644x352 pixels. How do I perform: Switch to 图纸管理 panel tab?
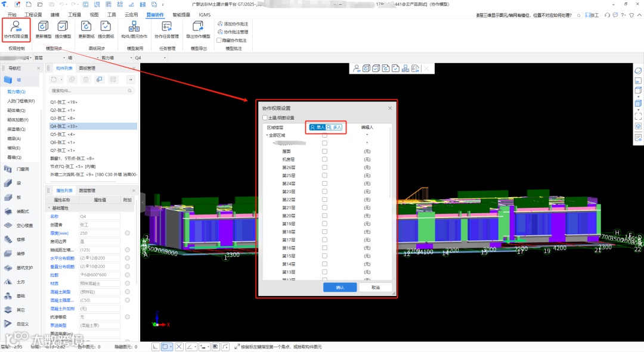88,68
